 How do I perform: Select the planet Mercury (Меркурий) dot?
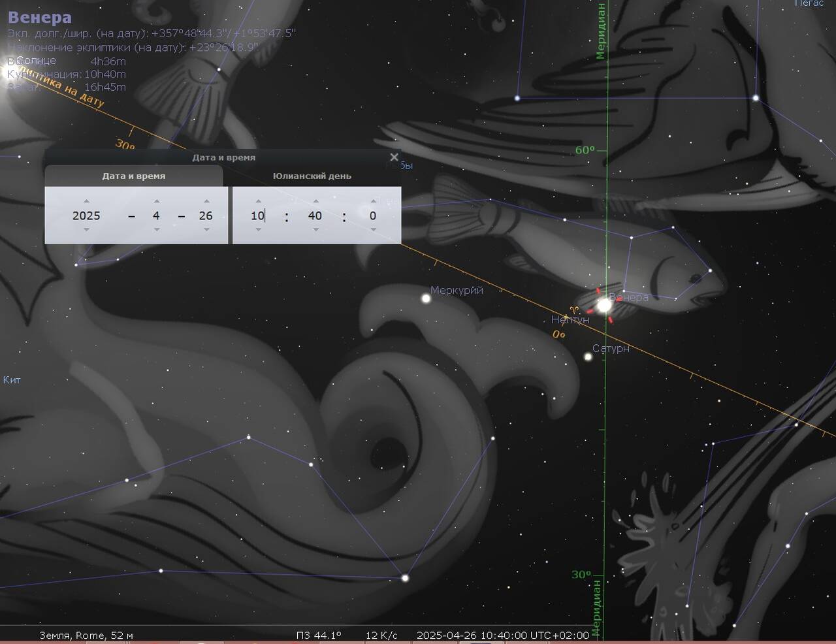point(426,298)
